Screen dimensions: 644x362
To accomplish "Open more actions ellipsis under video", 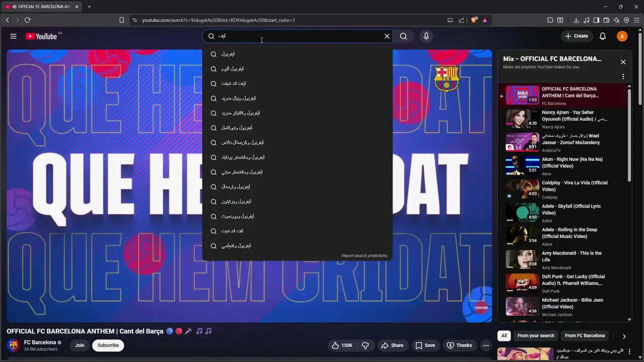I will click(x=486, y=345).
